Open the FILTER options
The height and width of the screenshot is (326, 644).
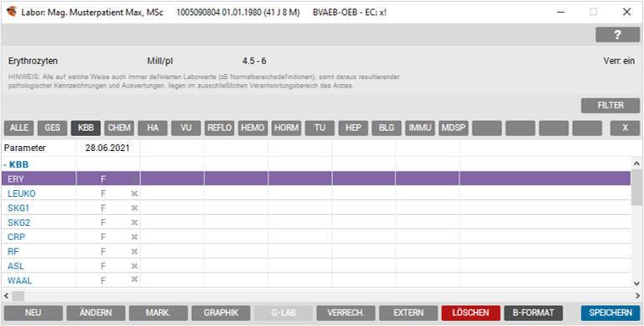coord(611,106)
